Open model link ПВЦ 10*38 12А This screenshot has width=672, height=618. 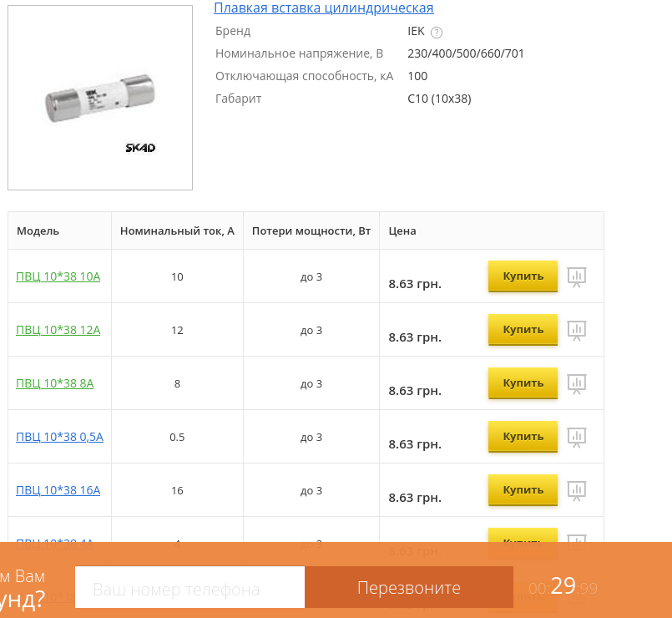click(58, 330)
